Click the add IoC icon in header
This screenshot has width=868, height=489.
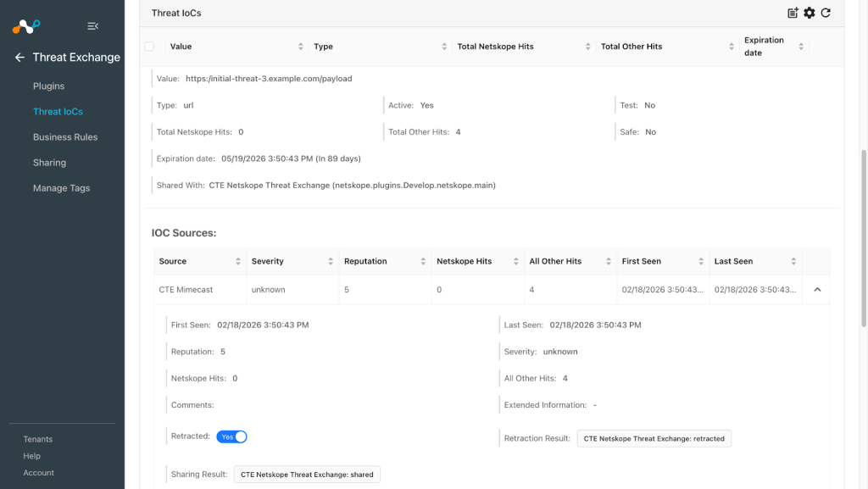pos(793,13)
